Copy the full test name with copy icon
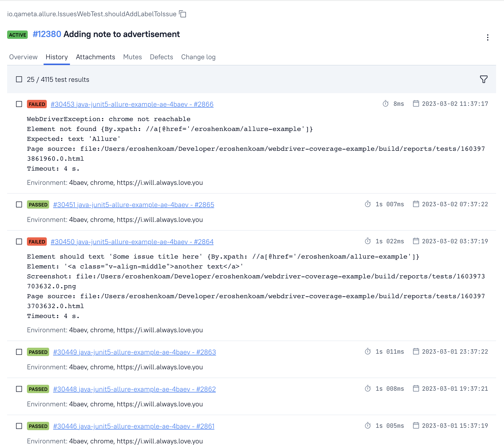504x445 pixels. pyautogui.click(x=183, y=14)
